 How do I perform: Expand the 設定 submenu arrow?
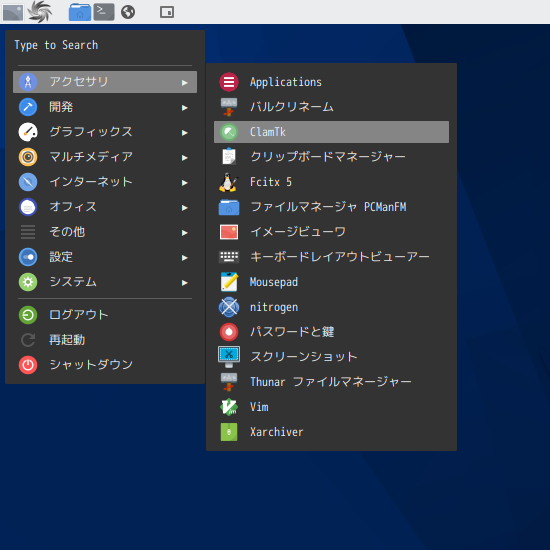click(x=185, y=258)
